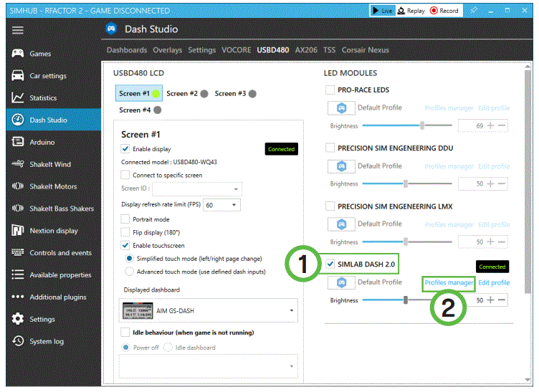Screen dimensions: 539x392
Task: Click PRO-RACE LEDS profile icon button
Action: click(x=341, y=108)
